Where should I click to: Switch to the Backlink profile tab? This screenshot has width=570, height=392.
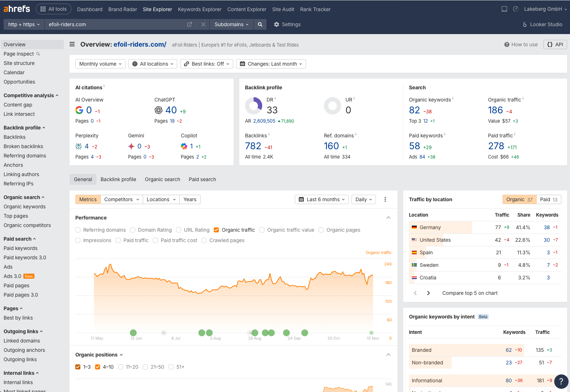pyautogui.click(x=118, y=179)
